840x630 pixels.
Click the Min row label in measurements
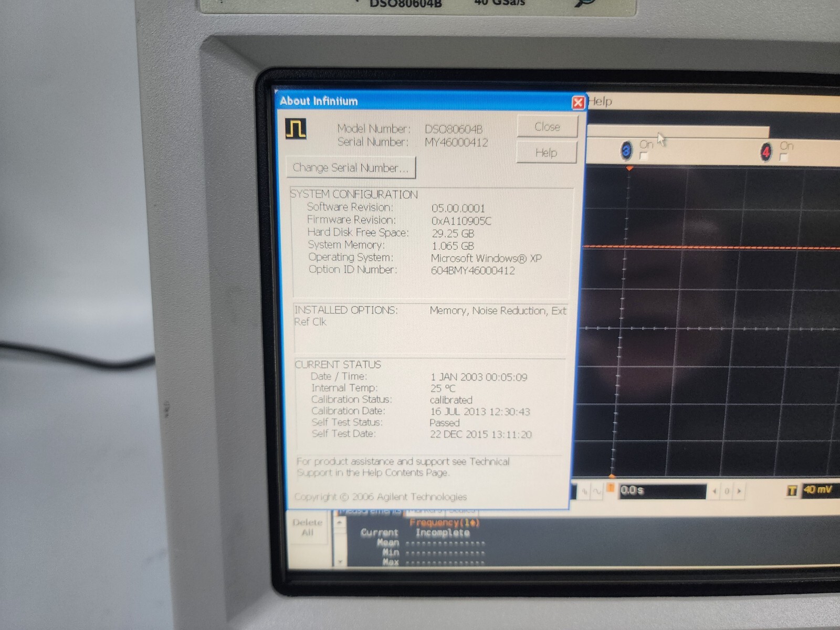point(391,552)
